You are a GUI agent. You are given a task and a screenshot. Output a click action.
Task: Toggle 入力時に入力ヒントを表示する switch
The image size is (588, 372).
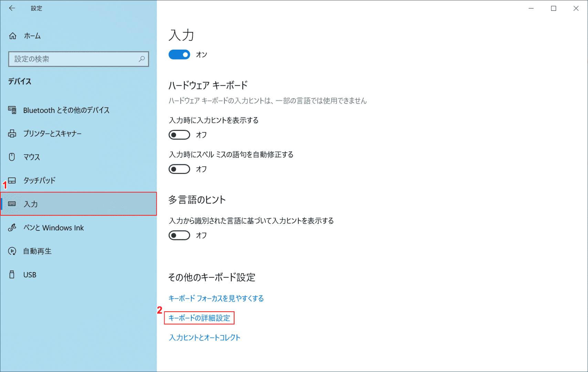179,135
